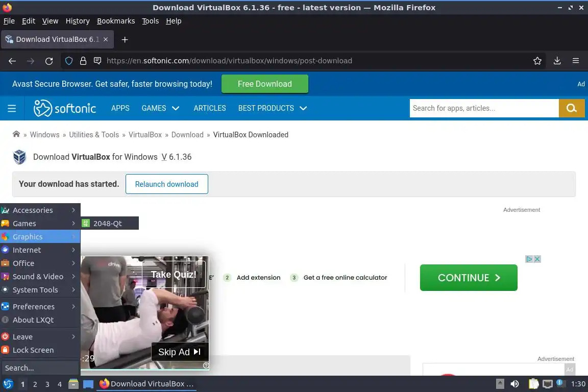Expand the Sound & Video submenu
Image resolution: width=588 pixels, height=392 pixels.
pyautogui.click(x=40, y=277)
